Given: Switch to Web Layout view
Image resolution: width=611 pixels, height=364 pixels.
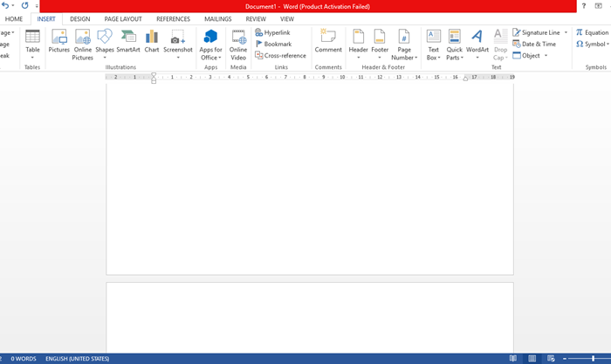Looking at the screenshot, I should (551, 359).
